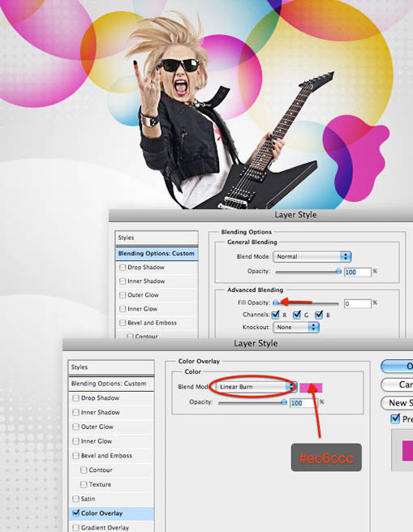Screen dimensions: 413x532
Task: Select Styles in lower Layer Style dialog
Action: (x=111, y=367)
